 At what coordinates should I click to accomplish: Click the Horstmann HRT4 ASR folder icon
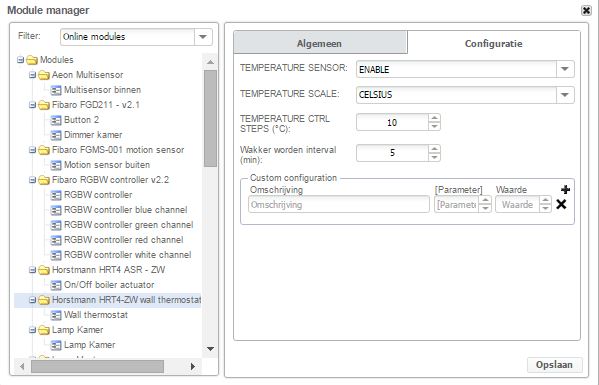coord(44,270)
